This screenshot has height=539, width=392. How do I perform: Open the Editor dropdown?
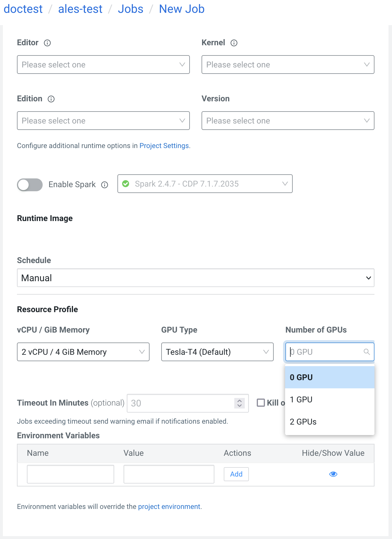pos(103,65)
